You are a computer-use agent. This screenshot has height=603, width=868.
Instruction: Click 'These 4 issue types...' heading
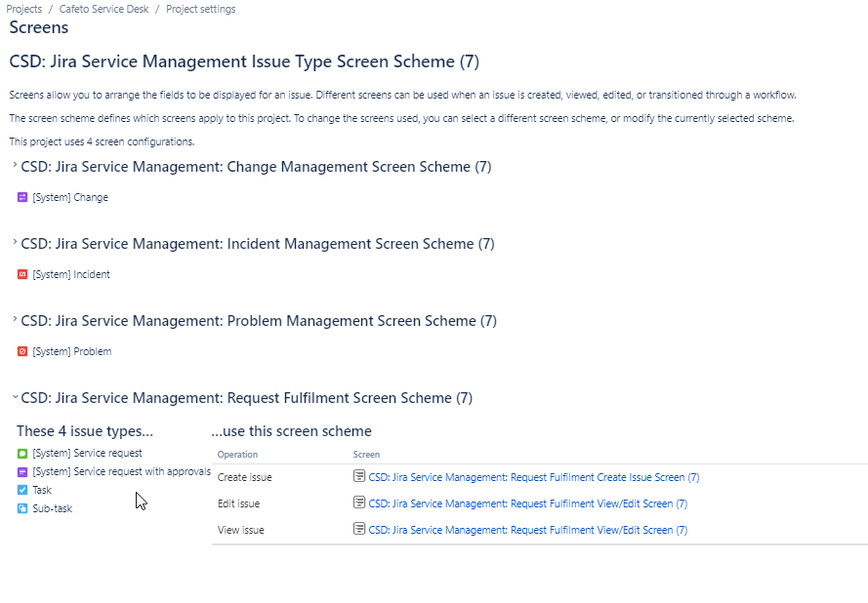[85, 431]
